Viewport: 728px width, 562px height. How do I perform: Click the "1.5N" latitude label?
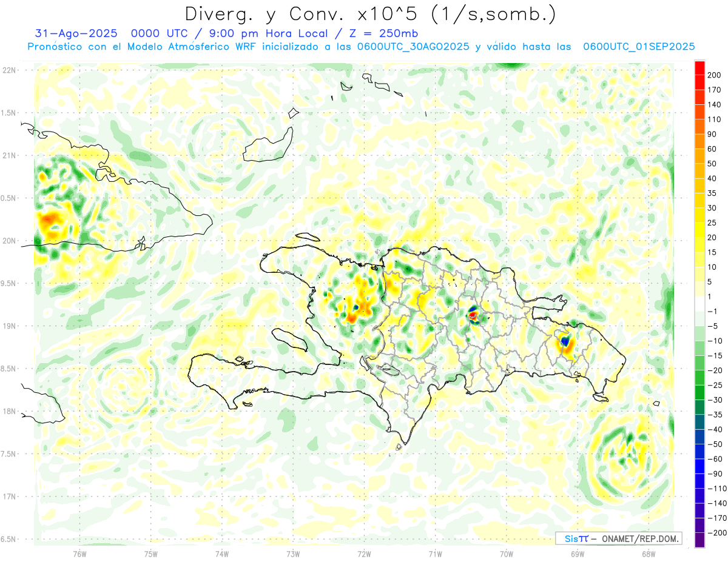tap(8, 113)
